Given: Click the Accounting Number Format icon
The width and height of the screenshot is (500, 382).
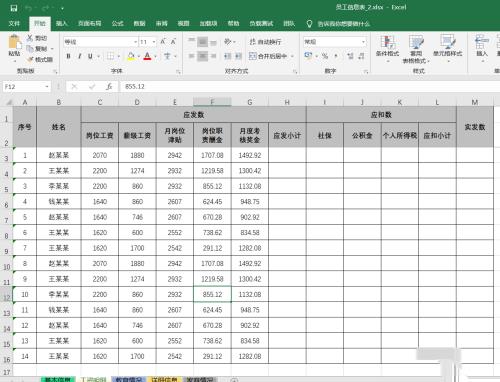Looking at the screenshot, I should 308,56.
